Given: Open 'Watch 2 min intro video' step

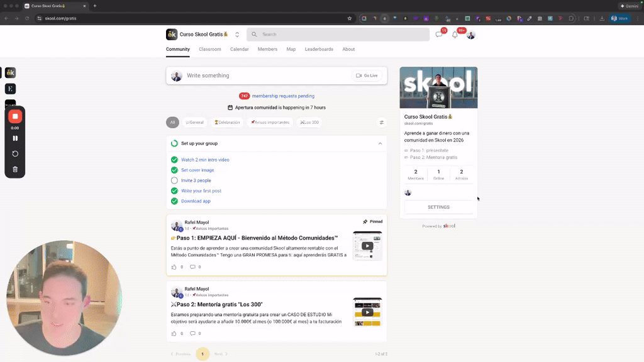Looking at the screenshot, I should (x=206, y=160).
